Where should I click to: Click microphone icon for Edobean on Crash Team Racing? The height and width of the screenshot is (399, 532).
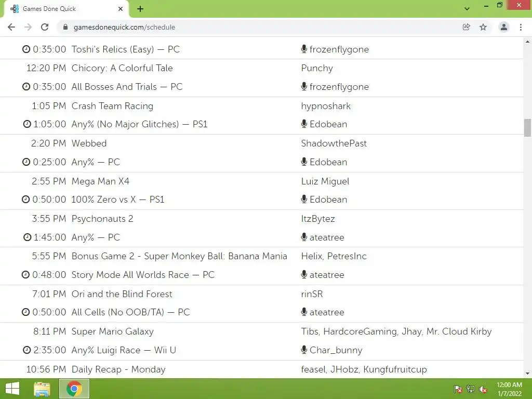coord(304,124)
